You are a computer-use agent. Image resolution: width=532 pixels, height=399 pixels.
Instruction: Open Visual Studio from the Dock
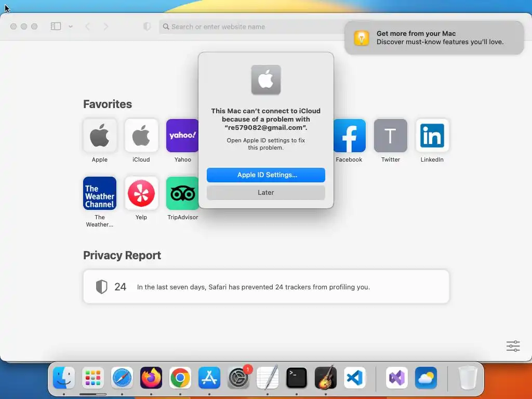coord(397,378)
